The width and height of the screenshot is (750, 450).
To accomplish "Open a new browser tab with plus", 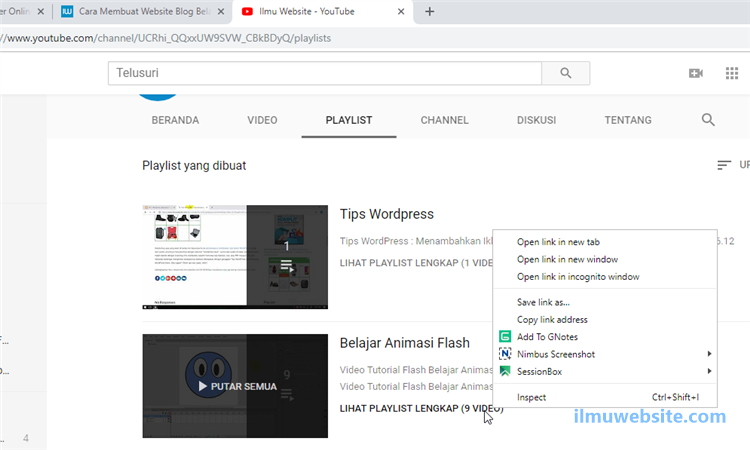I will point(430,11).
